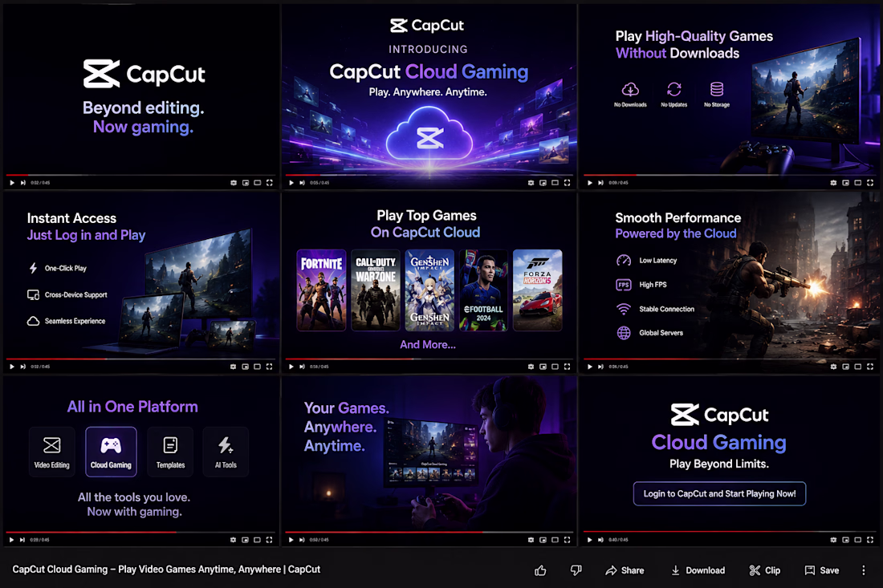Save the video to a playlist
This screenshot has height=588, width=883.
822,570
